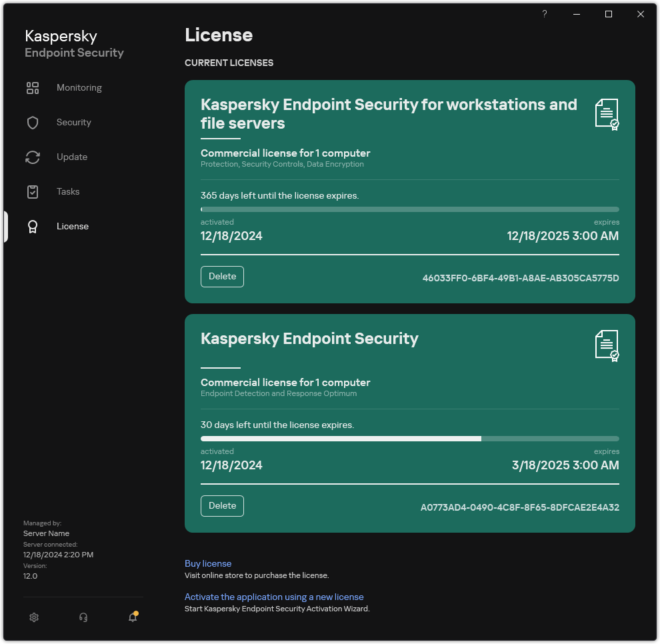Click the support headset icon

83,617
